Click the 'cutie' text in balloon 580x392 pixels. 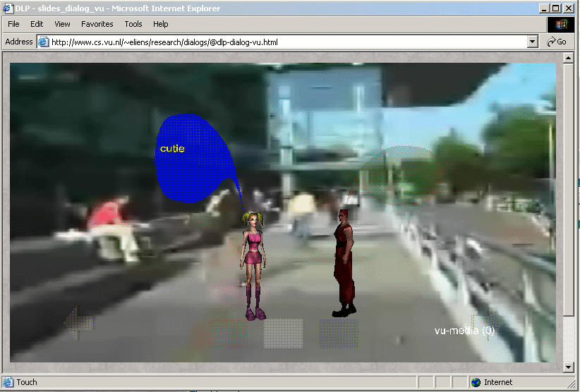click(172, 149)
